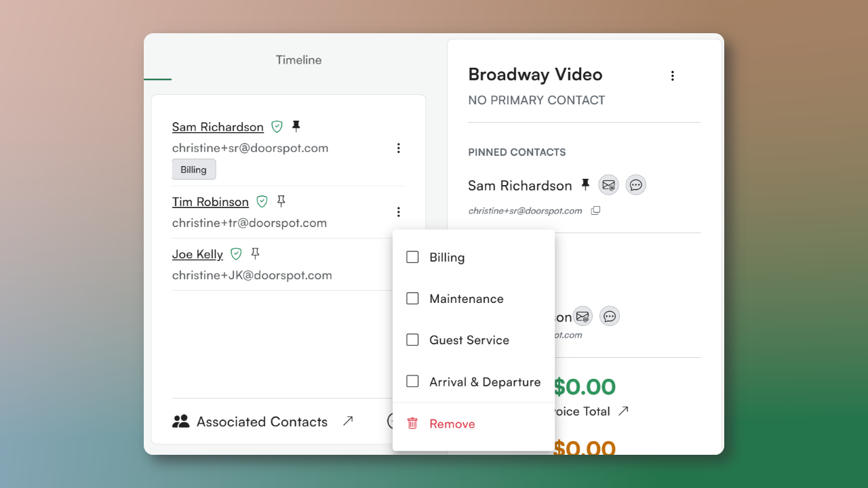This screenshot has width=868, height=488.
Task: Open Sam Richardson's contact name link
Action: pyautogui.click(x=218, y=127)
